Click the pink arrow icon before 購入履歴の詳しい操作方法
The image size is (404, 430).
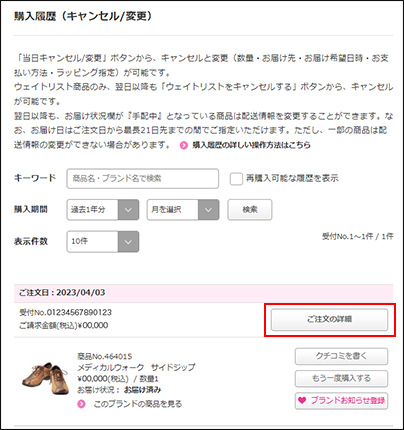(184, 145)
